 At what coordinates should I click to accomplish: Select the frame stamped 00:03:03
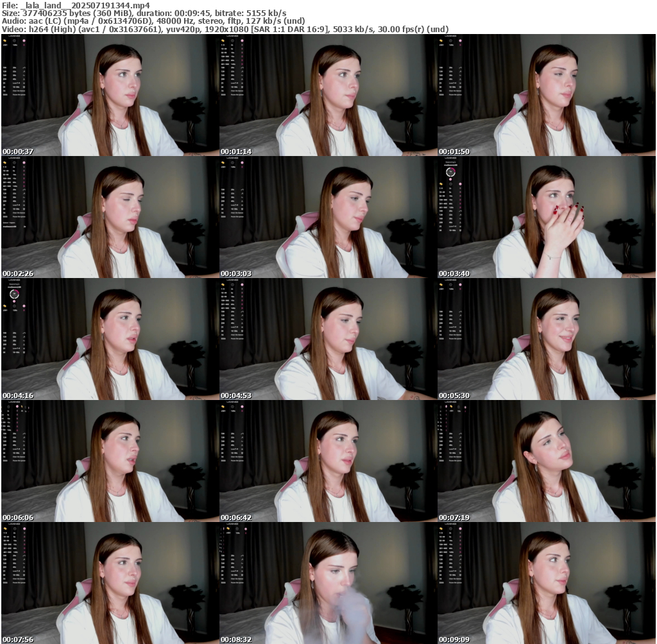[328, 217]
